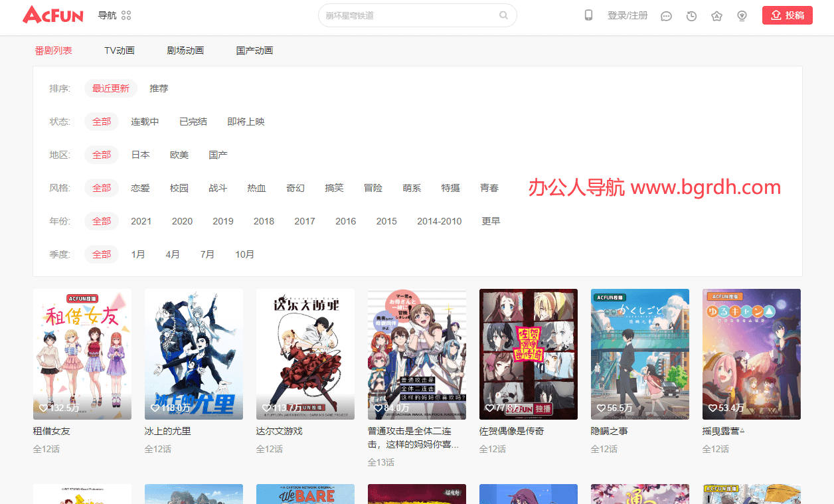
Task: Click the search magnifier icon
Action: click(503, 14)
